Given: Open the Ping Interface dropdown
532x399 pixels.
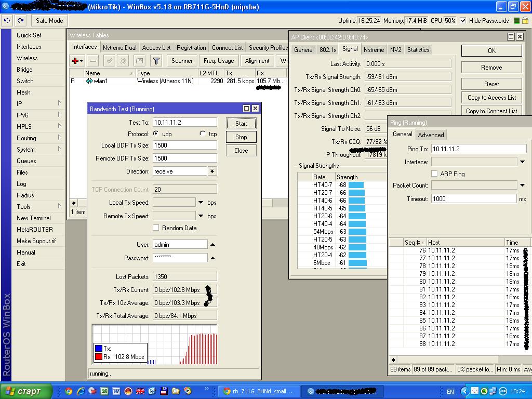Looking at the screenshot, I should (x=522, y=162).
